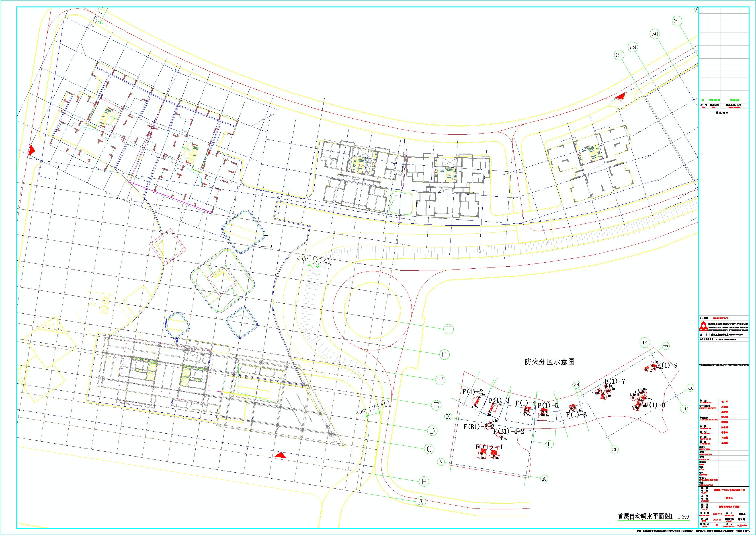
Task: Click discipline value 给排水
Action: 742,514
